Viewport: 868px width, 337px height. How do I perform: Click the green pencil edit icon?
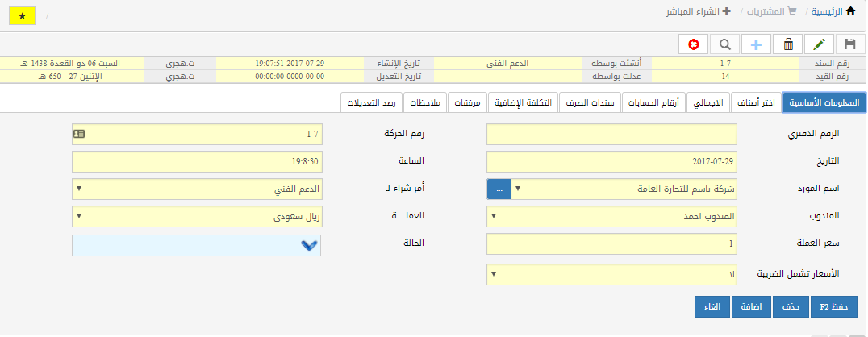tap(820, 45)
